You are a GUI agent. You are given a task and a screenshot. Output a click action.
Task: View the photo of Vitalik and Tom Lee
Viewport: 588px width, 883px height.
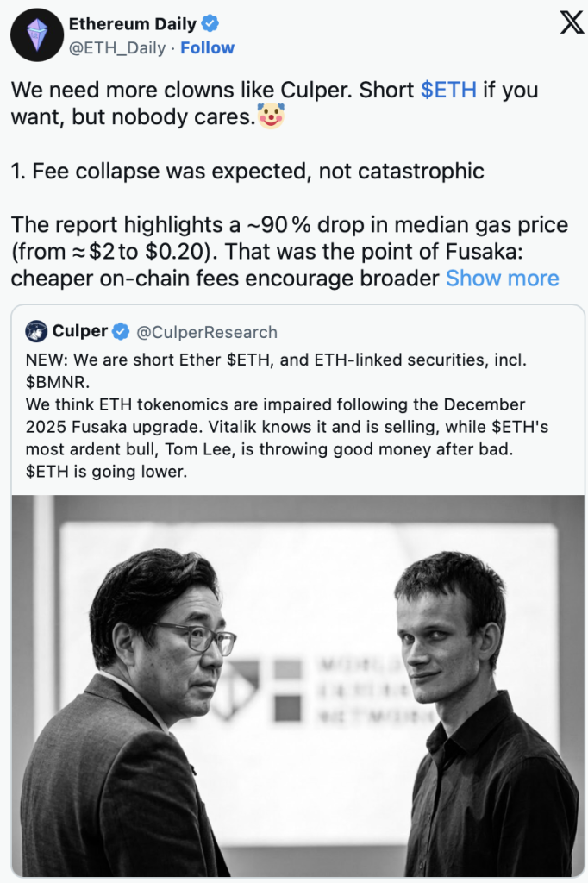pos(294,681)
